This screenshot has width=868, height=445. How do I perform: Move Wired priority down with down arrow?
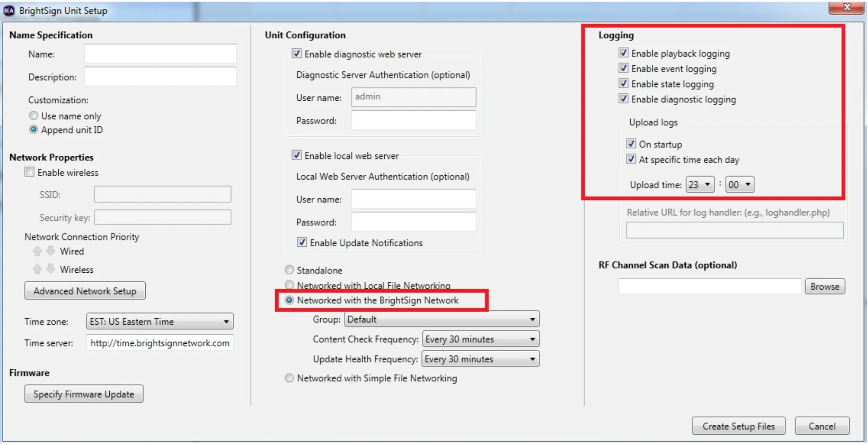click(x=50, y=251)
